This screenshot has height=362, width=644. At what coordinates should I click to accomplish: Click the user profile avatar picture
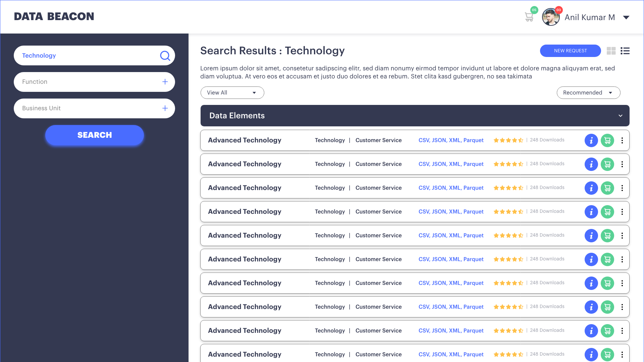(550, 17)
